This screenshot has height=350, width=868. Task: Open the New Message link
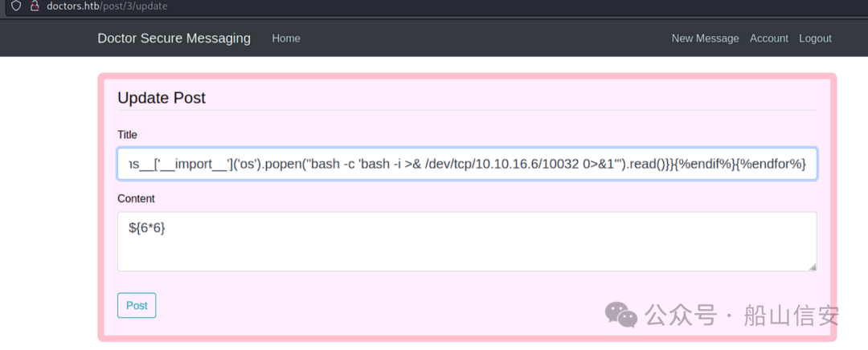706,39
